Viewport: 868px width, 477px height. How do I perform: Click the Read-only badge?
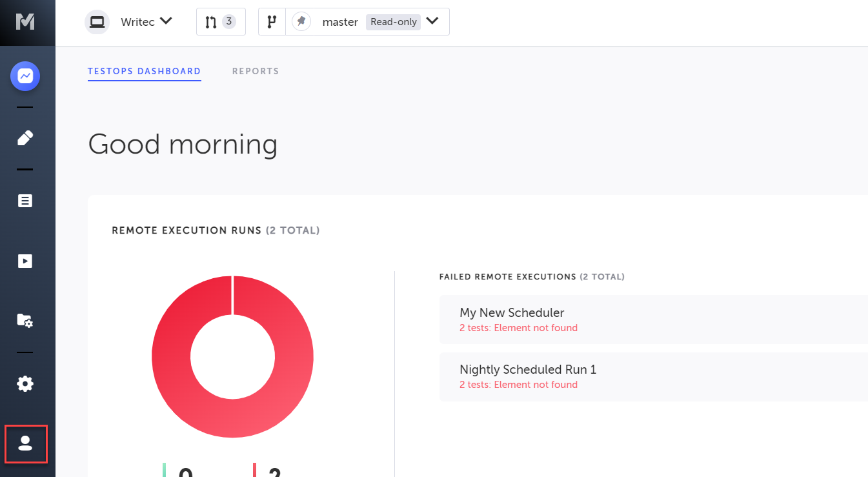tap(394, 22)
